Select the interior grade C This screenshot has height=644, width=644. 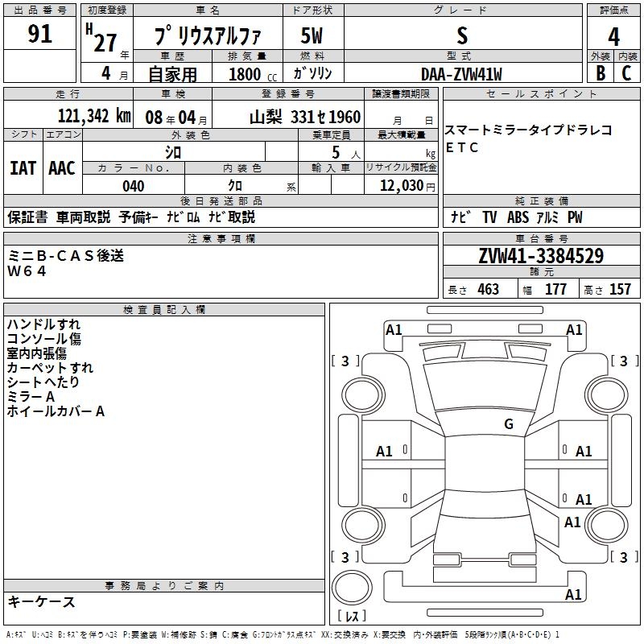[x=626, y=73]
